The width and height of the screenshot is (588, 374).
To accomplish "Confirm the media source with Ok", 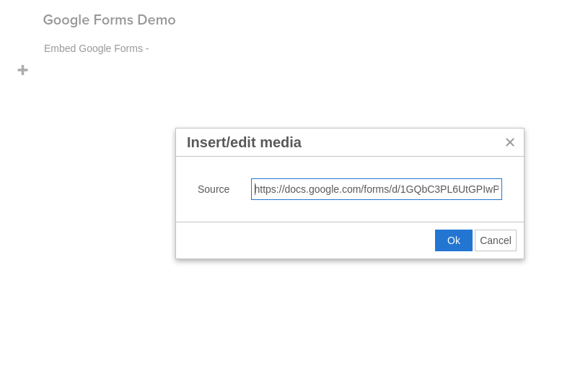I will (453, 240).
